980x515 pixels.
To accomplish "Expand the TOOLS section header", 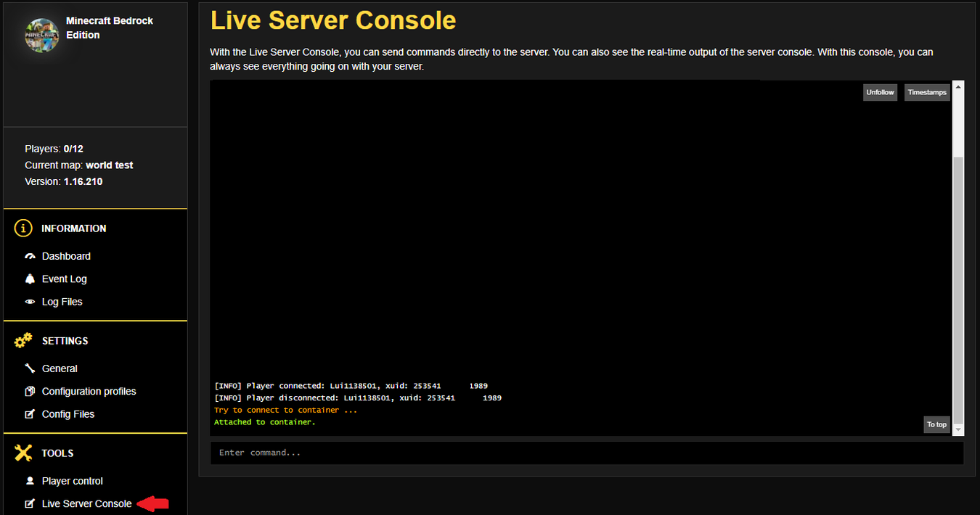I will coord(57,453).
